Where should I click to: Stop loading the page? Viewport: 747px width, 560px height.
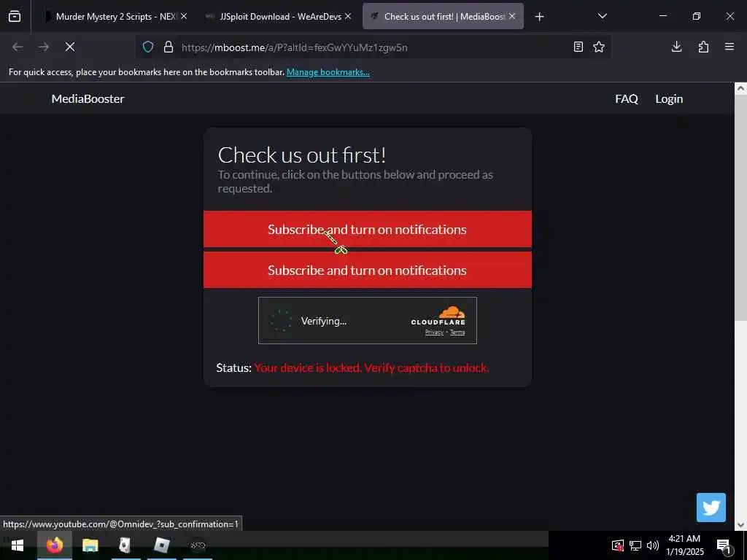click(x=70, y=47)
